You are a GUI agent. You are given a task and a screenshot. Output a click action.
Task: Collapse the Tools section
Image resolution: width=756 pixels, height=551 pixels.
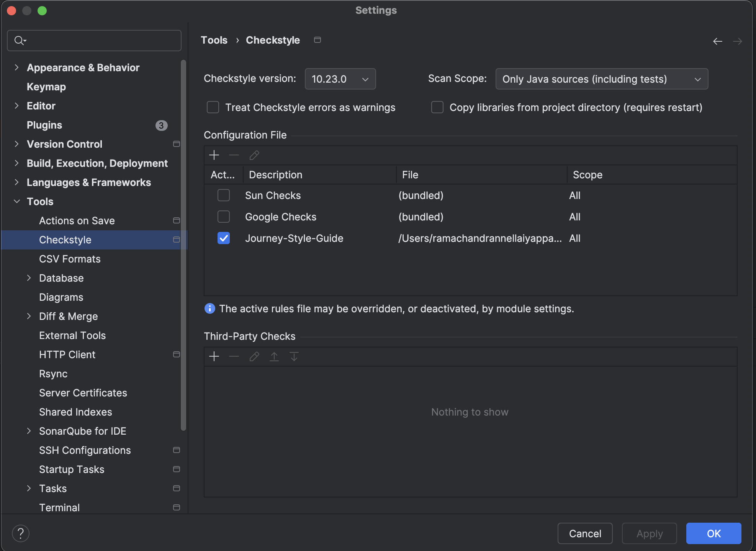16,201
